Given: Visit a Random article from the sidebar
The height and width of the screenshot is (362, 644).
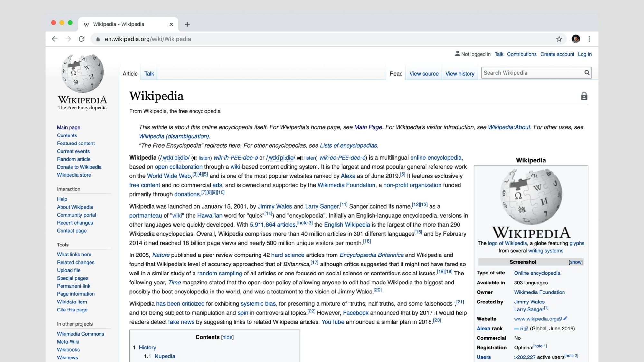Looking at the screenshot, I should pyautogui.click(x=73, y=159).
